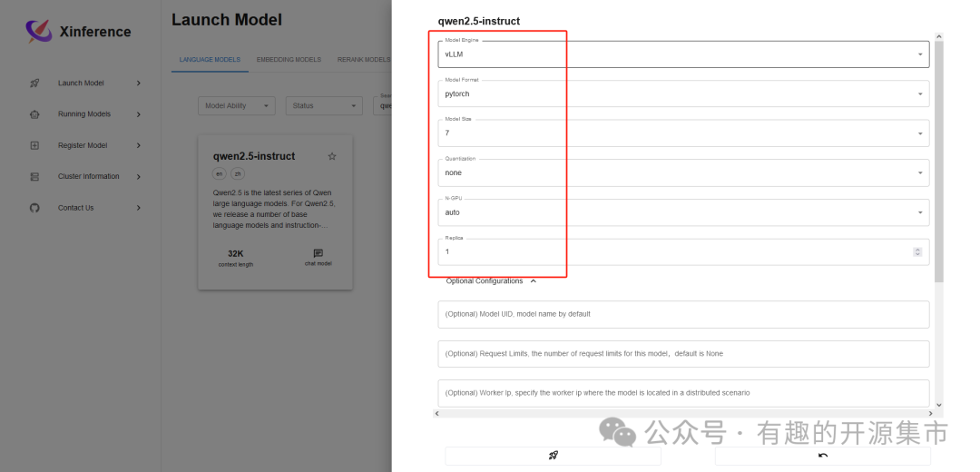Open the N-GPU dropdown
The height and width of the screenshot is (472, 980).
click(683, 212)
